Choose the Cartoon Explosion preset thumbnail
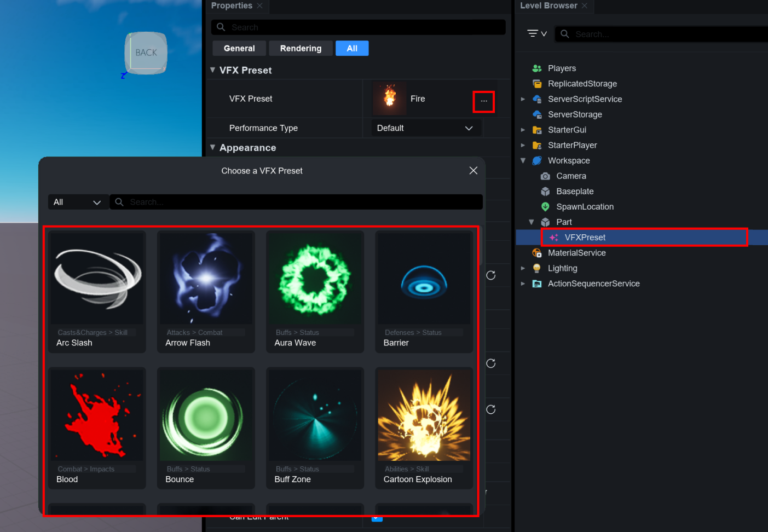Image resolution: width=768 pixels, height=532 pixels. (x=424, y=415)
